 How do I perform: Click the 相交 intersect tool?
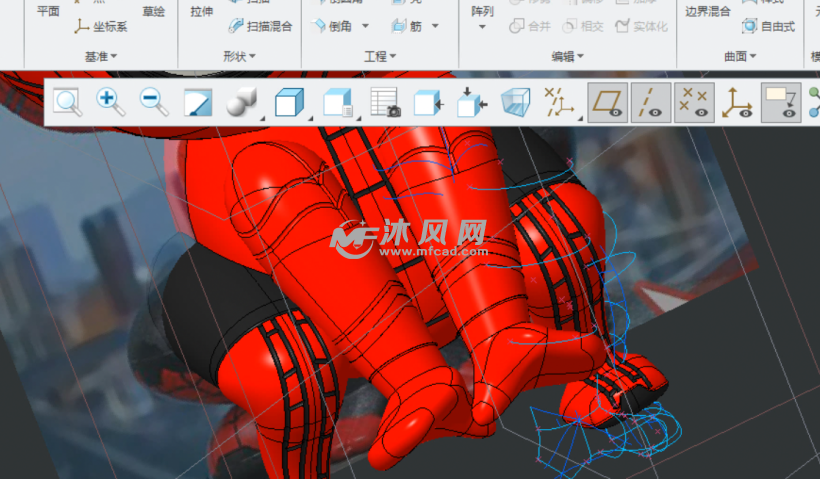pos(583,26)
